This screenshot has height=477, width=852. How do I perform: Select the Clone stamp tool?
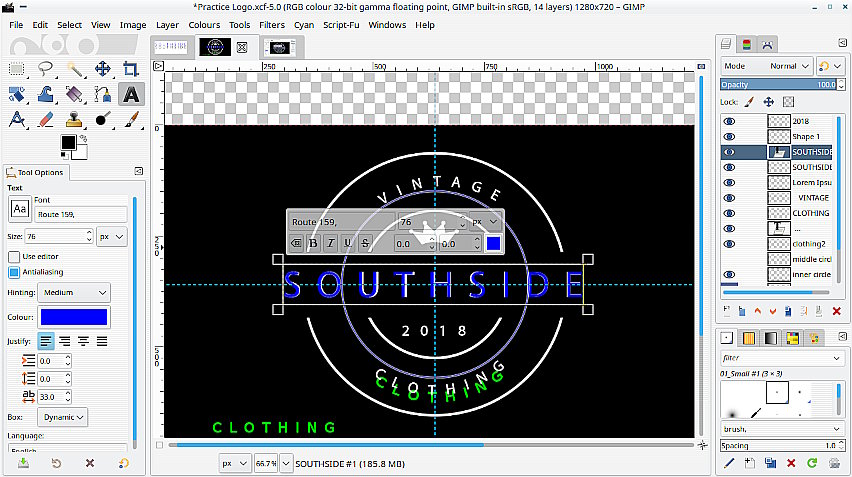[74, 119]
